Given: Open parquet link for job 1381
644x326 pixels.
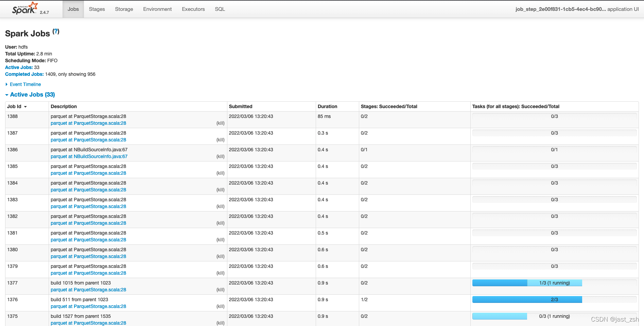Looking at the screenshot, I should click(x=88, y=240).
